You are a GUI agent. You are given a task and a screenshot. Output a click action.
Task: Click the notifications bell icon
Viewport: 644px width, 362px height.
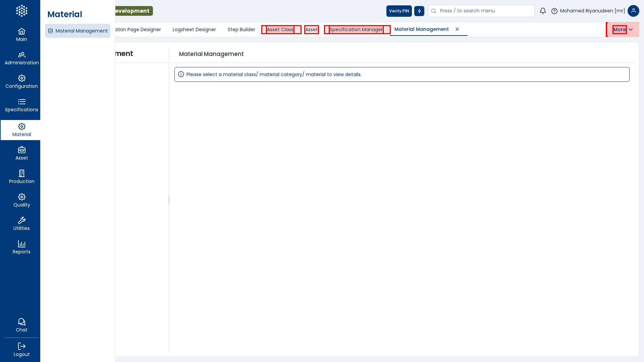[543, 11]
